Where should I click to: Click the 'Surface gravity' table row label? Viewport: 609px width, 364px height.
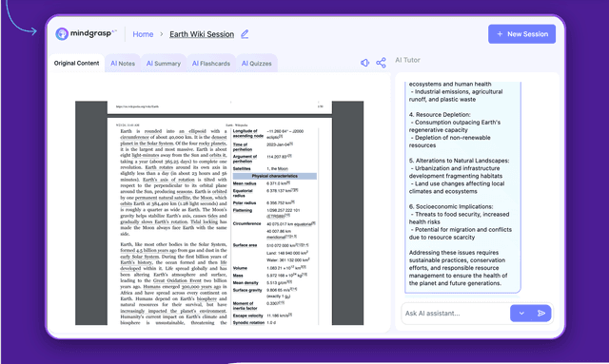point(247,290)
